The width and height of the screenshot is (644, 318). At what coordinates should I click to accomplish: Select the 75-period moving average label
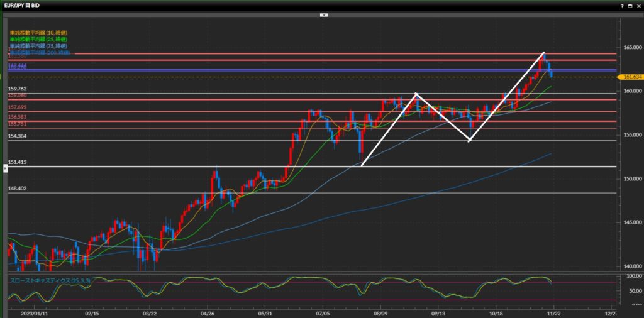pos(38,45)
